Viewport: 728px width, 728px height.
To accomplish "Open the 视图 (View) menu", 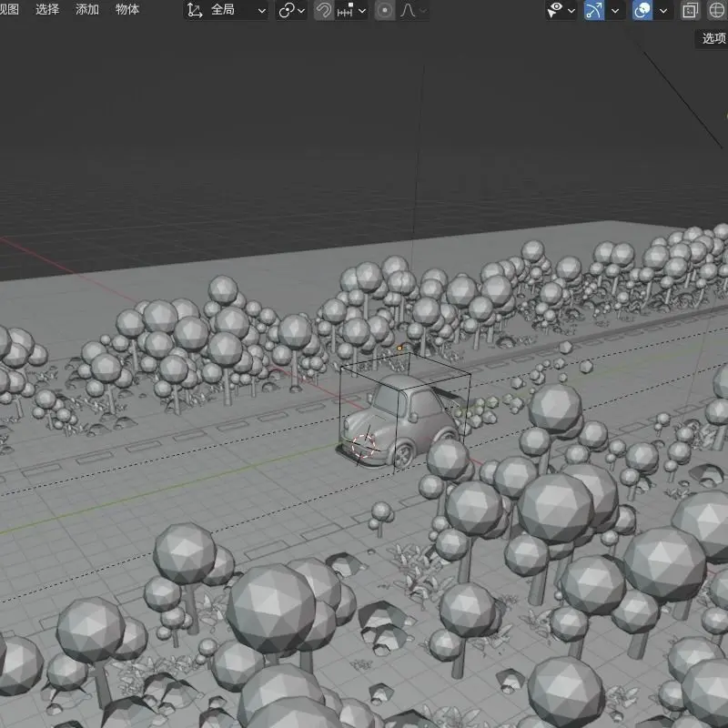I will point(9,9).
